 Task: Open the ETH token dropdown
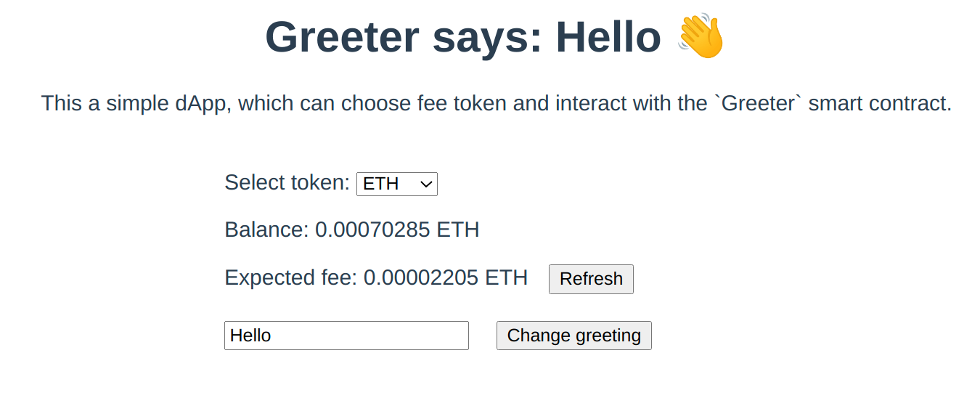pyautogui.click(x=396, y=184)
